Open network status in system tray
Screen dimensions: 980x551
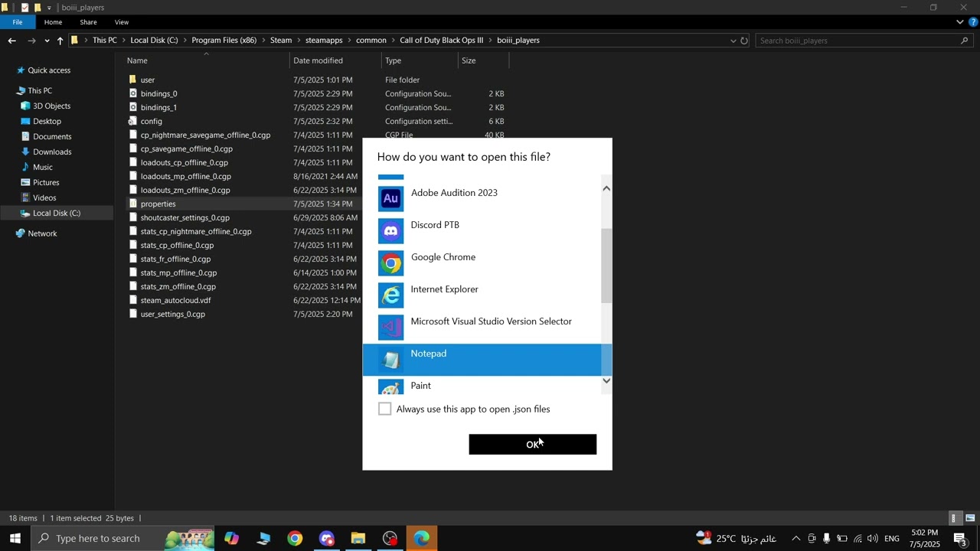click(x=857, y=539)
